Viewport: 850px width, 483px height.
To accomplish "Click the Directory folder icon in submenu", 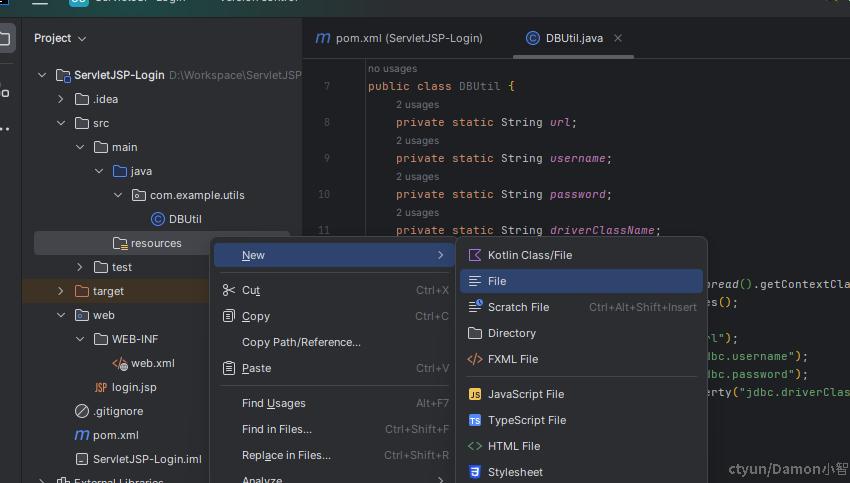I will pyautogui.click(x=475, y=333).
